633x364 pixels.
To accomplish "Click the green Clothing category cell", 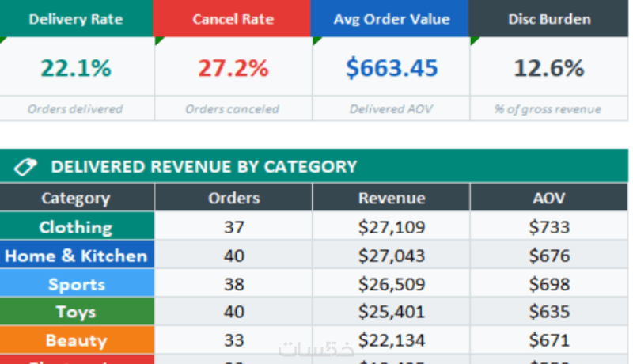I will coord(76,227).
